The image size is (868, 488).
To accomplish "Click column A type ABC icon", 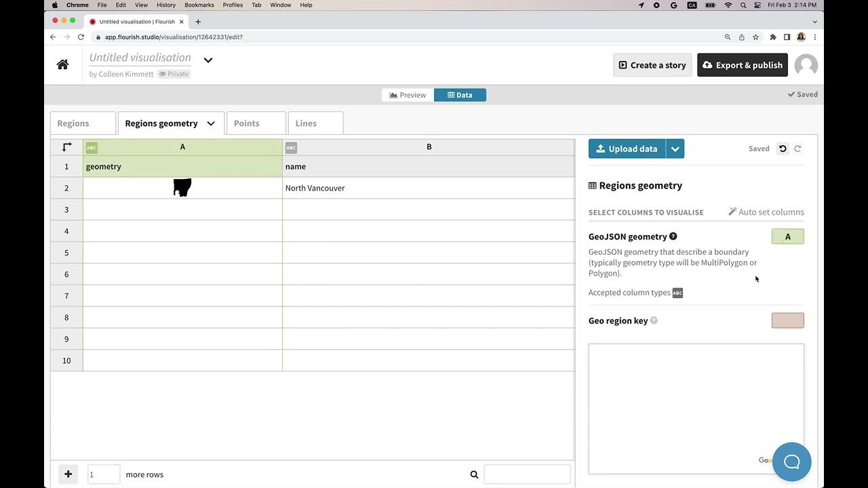I will tap(92, 148).
